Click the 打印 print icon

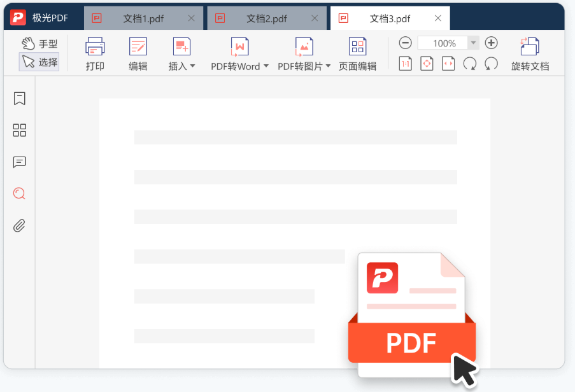[95, 46]
